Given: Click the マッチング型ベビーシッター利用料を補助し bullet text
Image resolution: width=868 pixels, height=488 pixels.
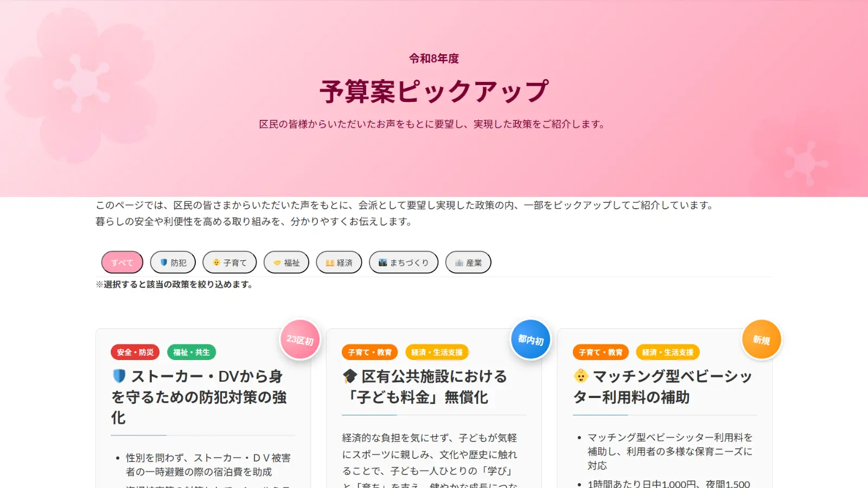Looking at the screenshot, I should pyautogui.click(x=670, y=451).
